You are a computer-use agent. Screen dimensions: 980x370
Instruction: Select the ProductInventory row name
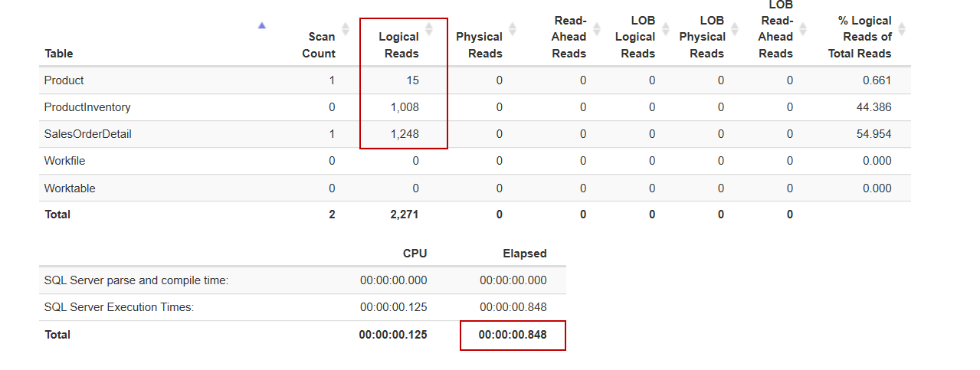[87, 107]
